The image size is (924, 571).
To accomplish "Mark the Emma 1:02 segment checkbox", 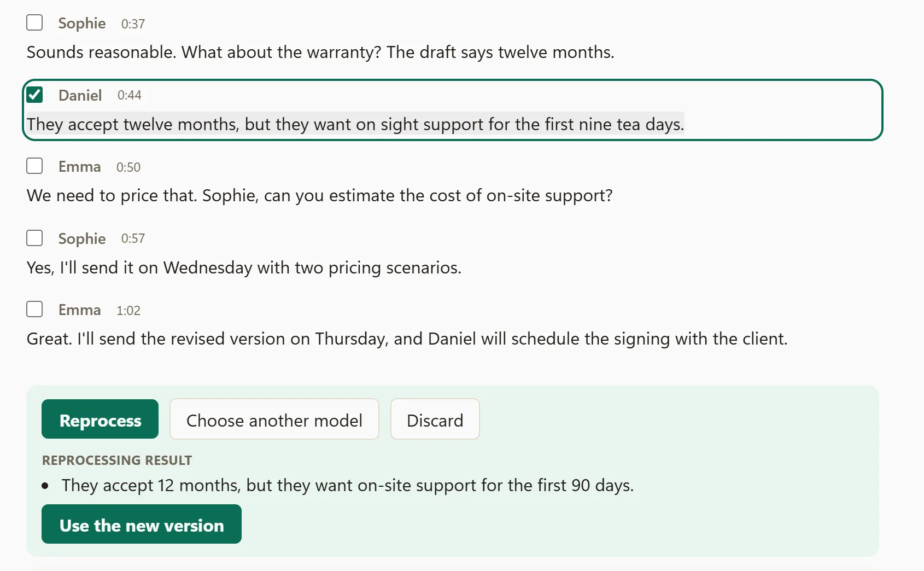I will pyautogui.click(x=34, y=309).
